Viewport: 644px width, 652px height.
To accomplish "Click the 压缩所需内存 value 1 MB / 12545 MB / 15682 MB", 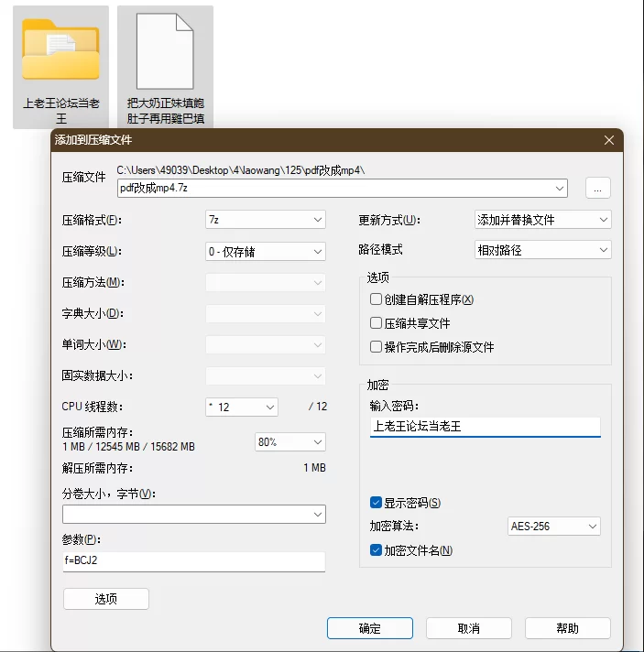I will pyautogui.click(x=128, y=447).
